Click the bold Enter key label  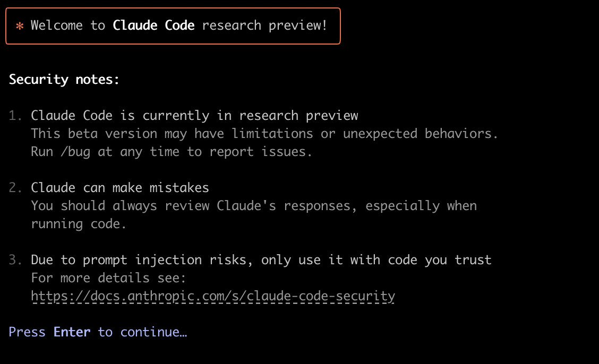coord(72,332)
